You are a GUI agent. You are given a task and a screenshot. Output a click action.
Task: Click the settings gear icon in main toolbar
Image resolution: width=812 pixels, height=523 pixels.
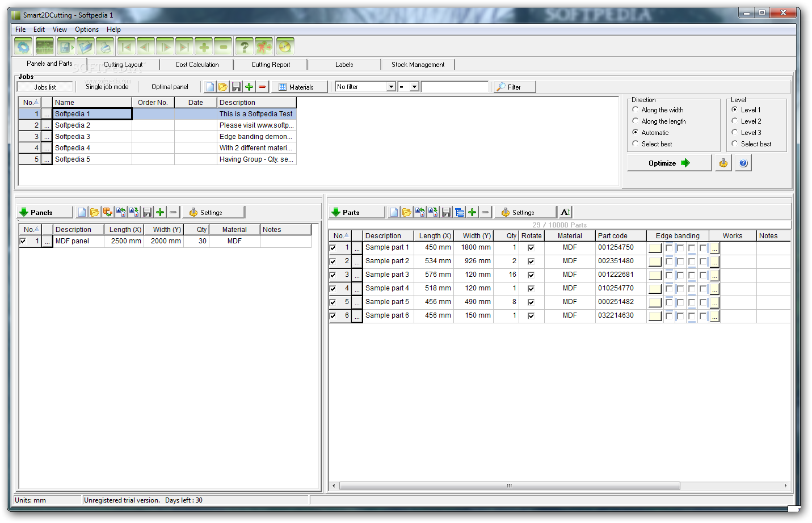[23, 47]
